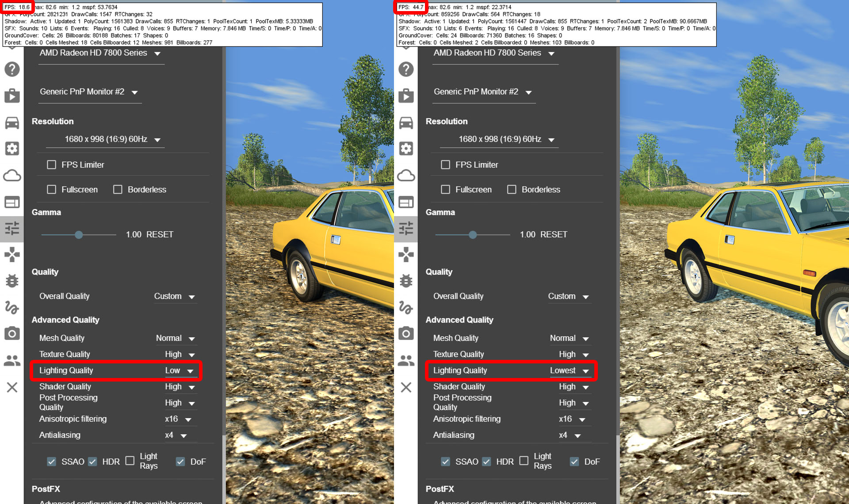Uncheck SSAO checkbox in right panel

tap(445, 462)
